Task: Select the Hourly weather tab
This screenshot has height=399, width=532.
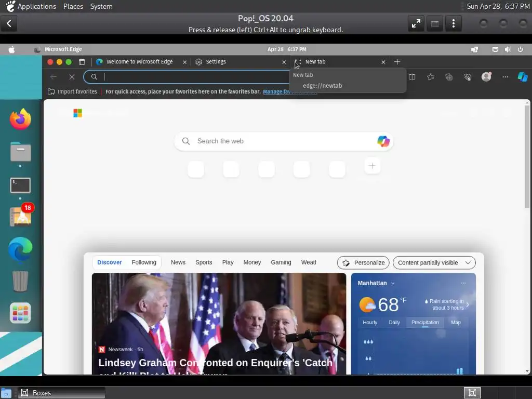Action: point(370,322)
